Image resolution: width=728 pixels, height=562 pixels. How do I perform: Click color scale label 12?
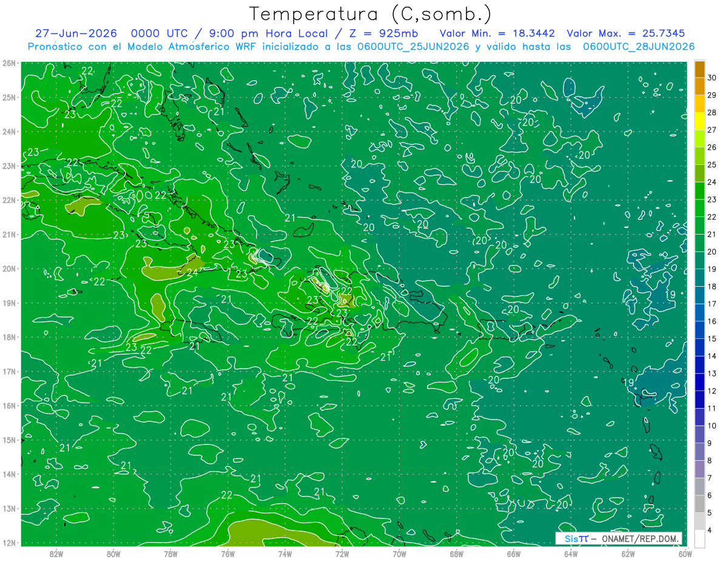point(712,390)
